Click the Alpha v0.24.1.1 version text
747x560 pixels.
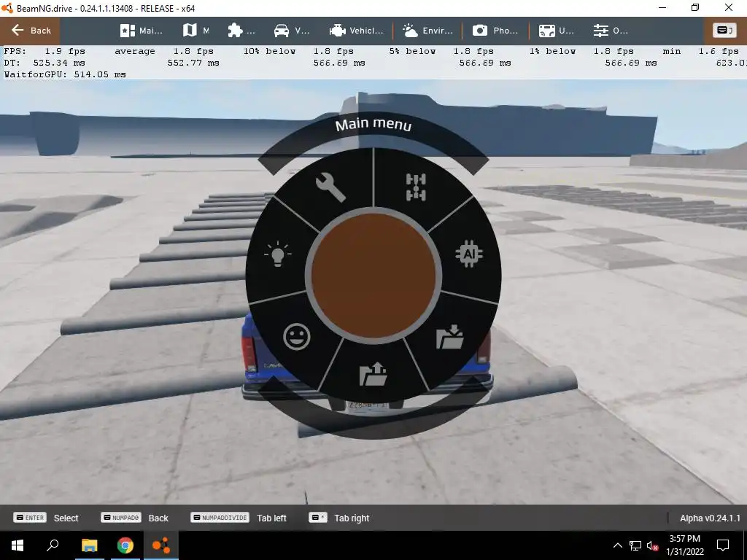pos(710,518)
